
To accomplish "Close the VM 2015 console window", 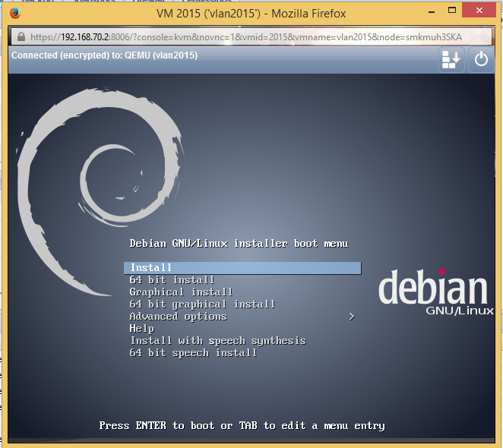I will click(x=479, y=11).
